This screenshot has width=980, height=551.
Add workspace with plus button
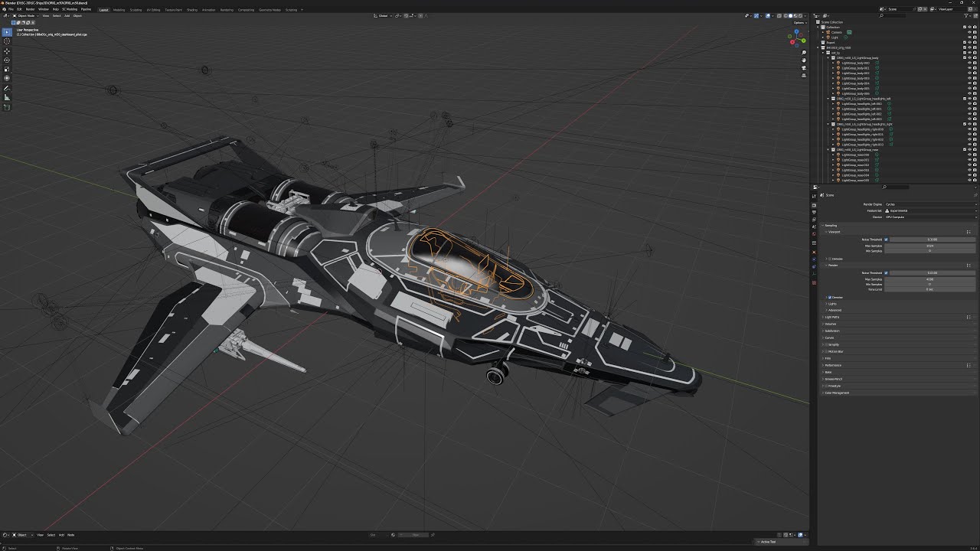click(x=302, y=10)
